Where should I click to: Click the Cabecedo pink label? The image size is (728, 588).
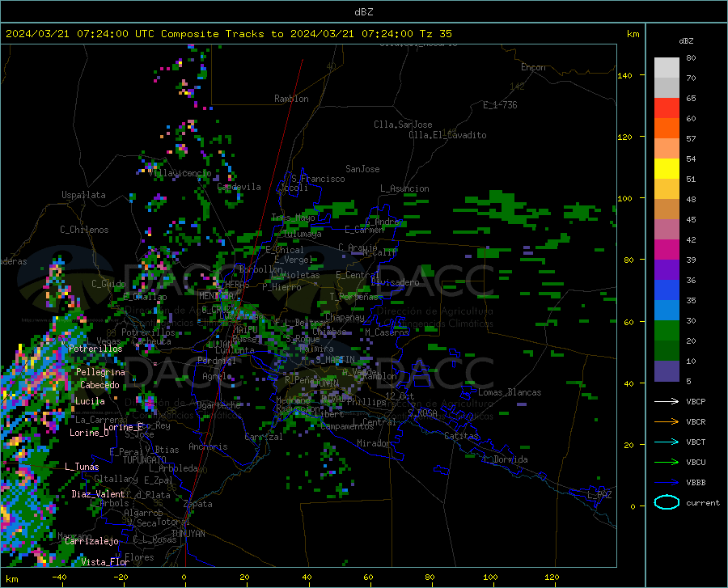[x=99, y=385]
